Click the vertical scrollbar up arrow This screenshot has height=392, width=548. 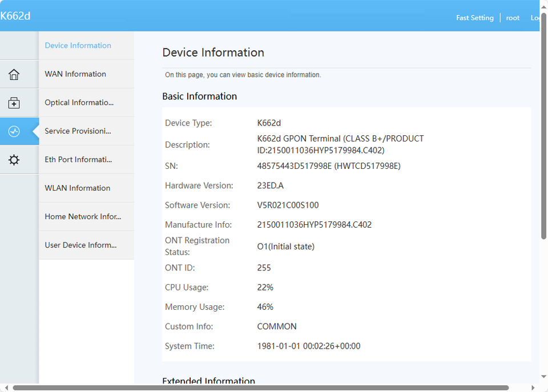[x=543, y=4]
